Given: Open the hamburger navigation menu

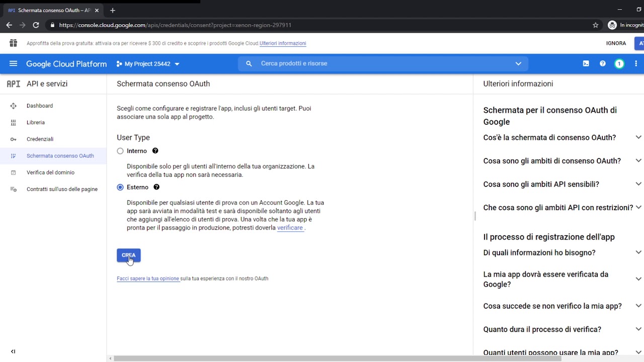Looking at the screenshot, I should (x=13, y=63).
